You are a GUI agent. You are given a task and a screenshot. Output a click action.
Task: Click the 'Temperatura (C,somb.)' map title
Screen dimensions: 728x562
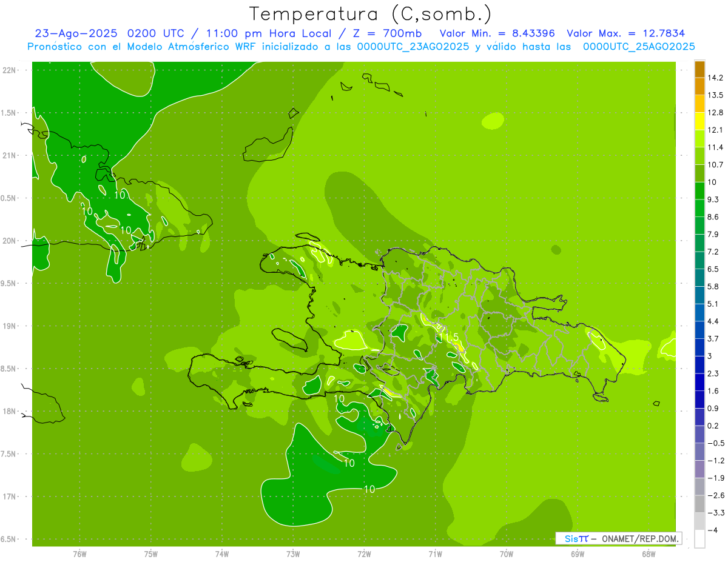click(371, 15)
